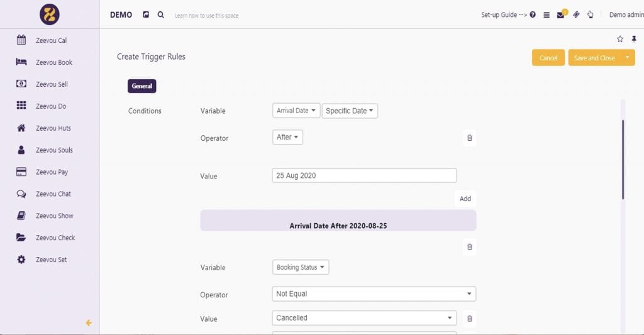Image resolution: width=644 pixels, height=335 pixels.
Task: Click the DEMO title text
Action: click(121, 15)
